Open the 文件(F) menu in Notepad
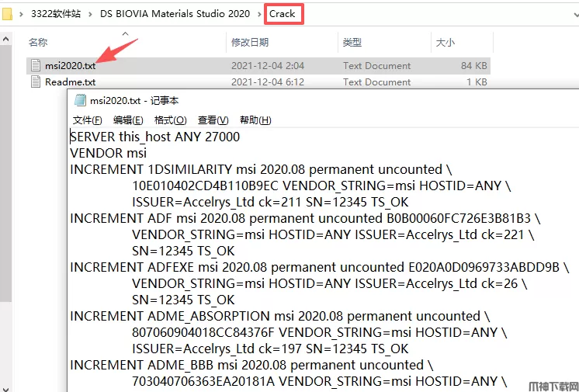This screenshot has width=579, height=392. pos(87,120)
